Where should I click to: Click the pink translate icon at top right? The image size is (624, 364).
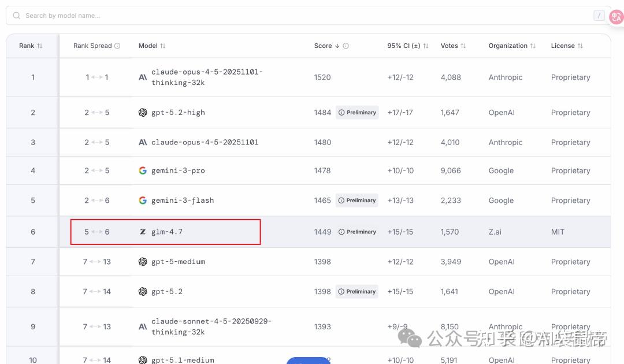pos(616,17)
